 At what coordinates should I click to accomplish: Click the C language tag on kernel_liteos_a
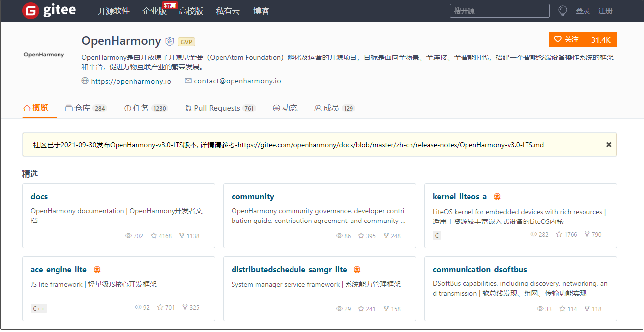437,235
